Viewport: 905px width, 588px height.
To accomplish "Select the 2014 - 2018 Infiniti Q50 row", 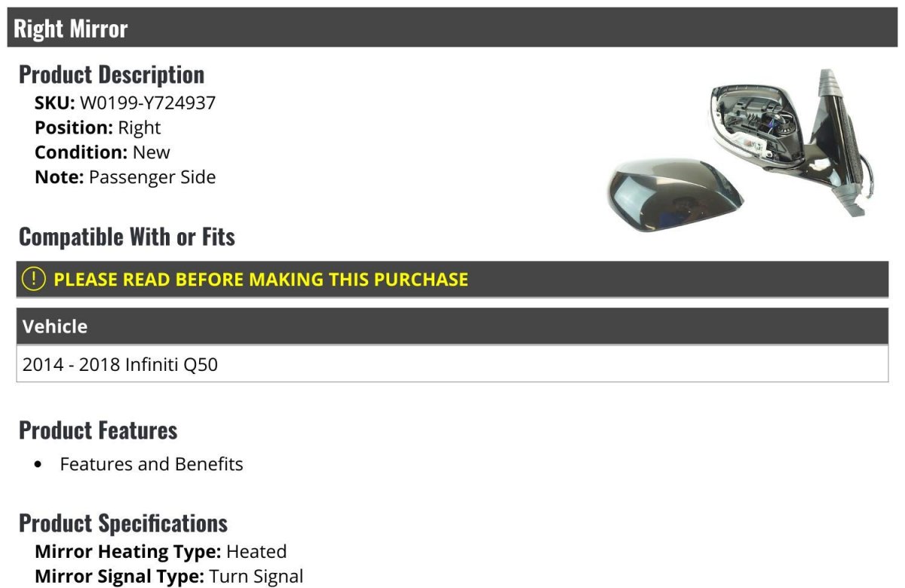I will tap(452, 364).
